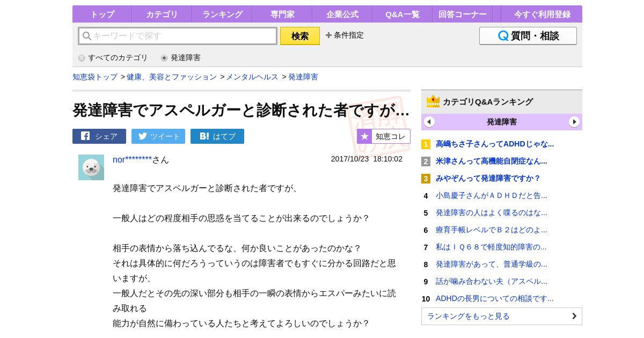Open rank 3 みやぞんって発達障害ですか question
644x338 pixels.
click(x=488, y=178)
